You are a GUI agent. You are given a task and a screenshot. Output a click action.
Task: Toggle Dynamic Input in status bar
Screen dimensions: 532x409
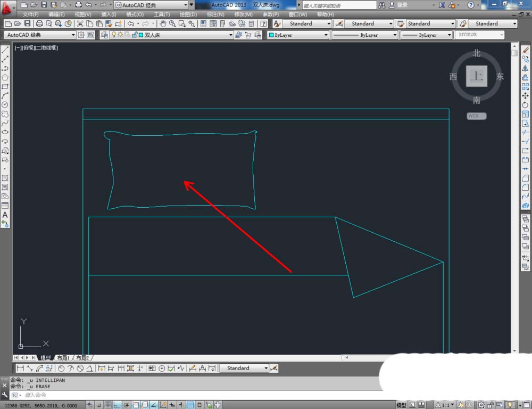click(172, 405)
